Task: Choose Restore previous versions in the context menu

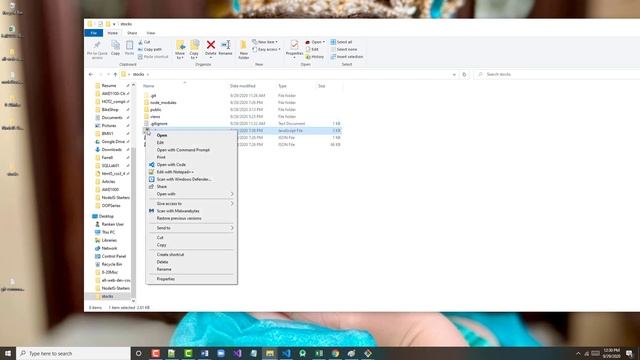Action: [x=191, y=218]
